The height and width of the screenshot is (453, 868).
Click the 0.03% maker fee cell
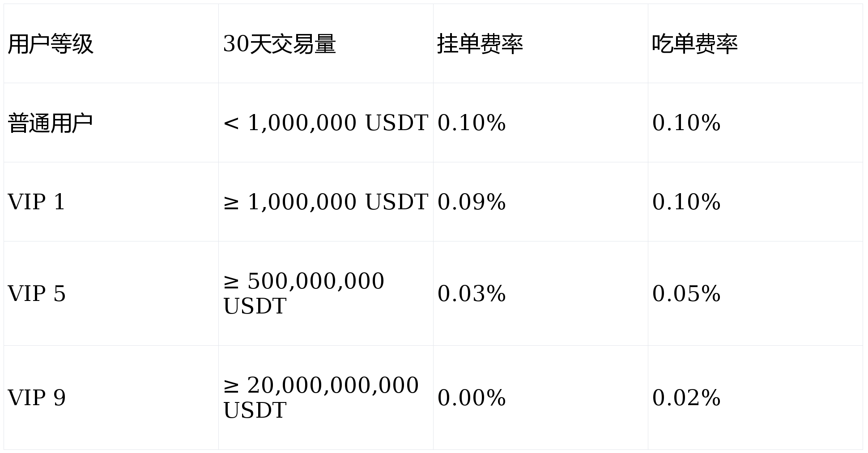pyautogui.click(x=472, y=294)
